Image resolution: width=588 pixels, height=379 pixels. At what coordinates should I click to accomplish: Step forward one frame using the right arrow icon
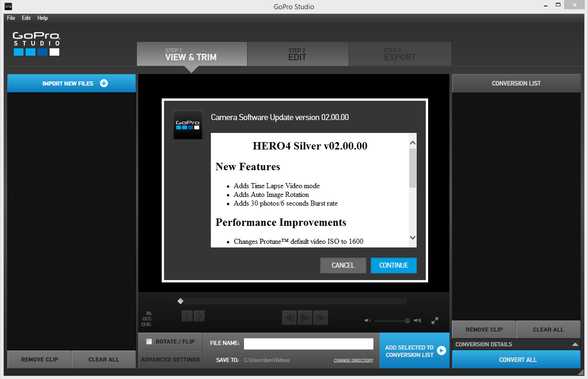pos(321,317)
